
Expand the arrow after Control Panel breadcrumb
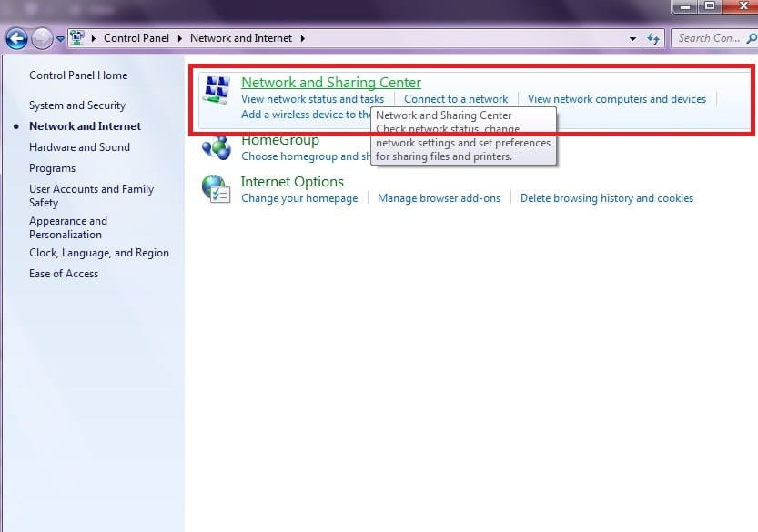click(x=180, y=38)
